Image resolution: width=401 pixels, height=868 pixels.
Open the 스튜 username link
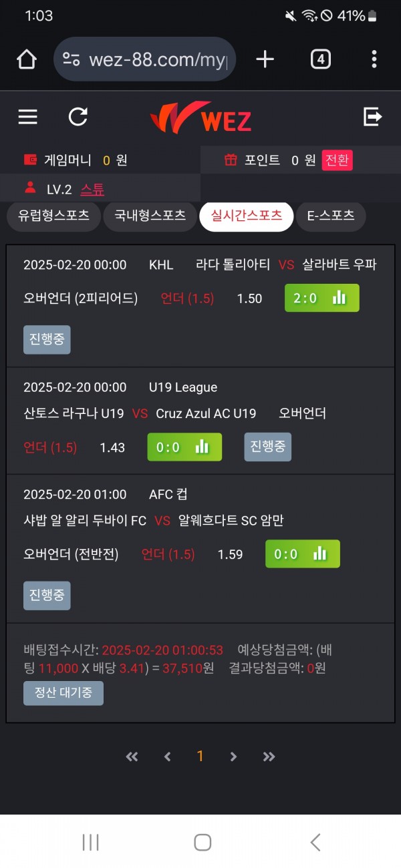(x=92, y=189)
